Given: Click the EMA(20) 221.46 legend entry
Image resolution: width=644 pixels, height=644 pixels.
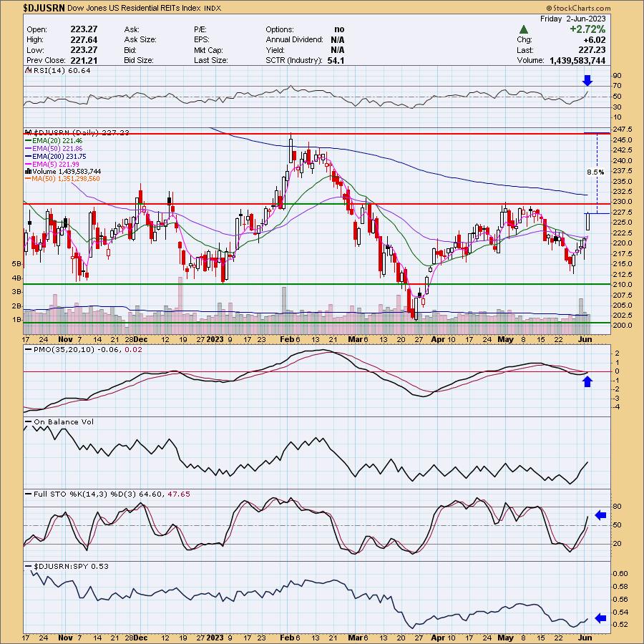Looking at the screenshot, I should pyautogui.click(x=54, y=141).
